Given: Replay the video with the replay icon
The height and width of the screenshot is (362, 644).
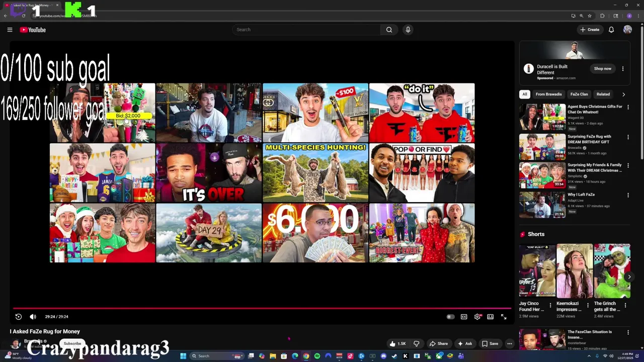Looking at the screenshot, I should 19,317.
